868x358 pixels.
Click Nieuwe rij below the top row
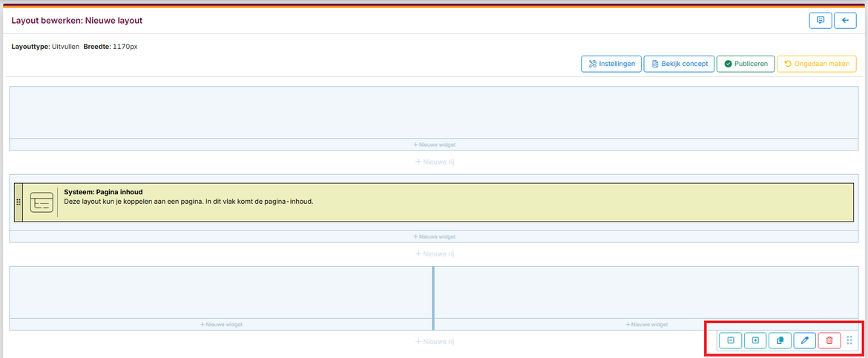tap(434, 162)
